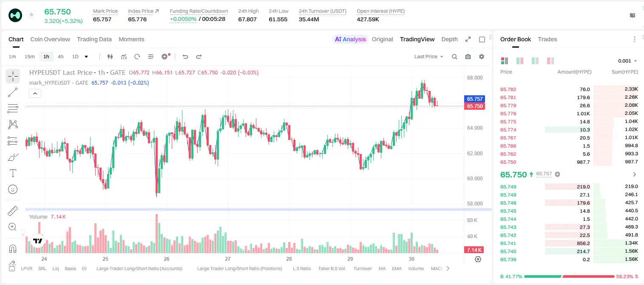Viewport: 644px width, 285px height.
Task: Open the Last Price dropdown
Action: pos(428,57)
